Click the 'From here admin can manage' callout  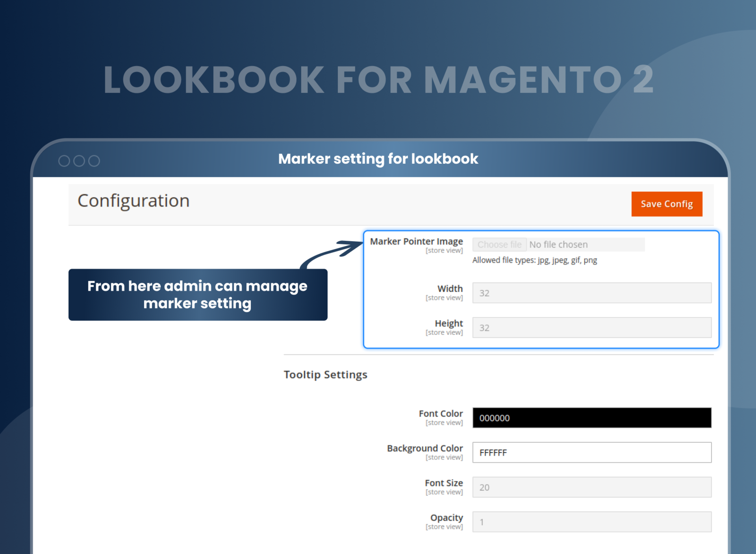[x=198, y=295]
